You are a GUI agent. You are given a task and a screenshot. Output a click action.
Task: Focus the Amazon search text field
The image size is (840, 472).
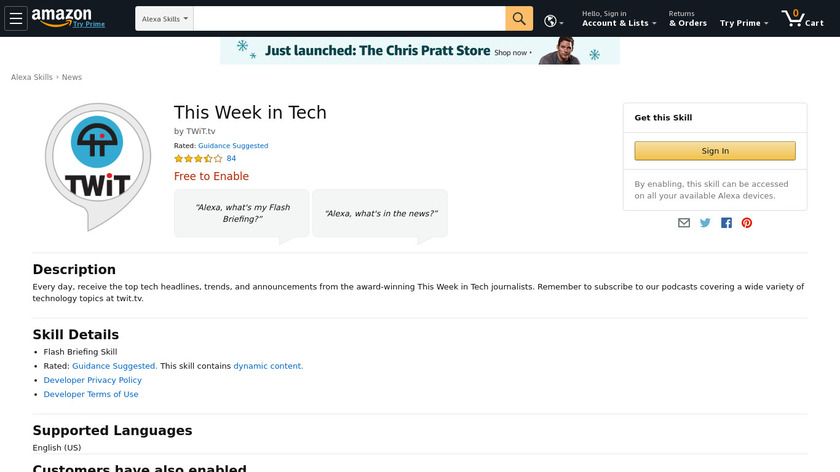click(349, 19)
